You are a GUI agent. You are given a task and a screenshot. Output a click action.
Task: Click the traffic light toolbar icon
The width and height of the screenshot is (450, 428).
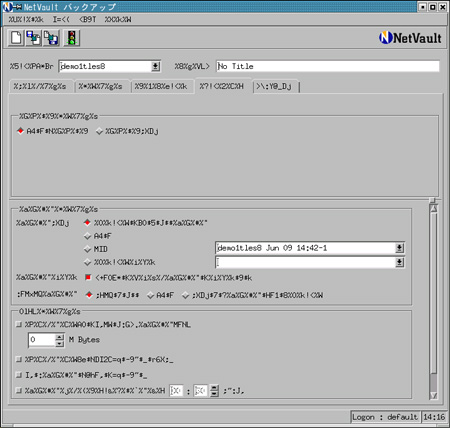[71, 37]
